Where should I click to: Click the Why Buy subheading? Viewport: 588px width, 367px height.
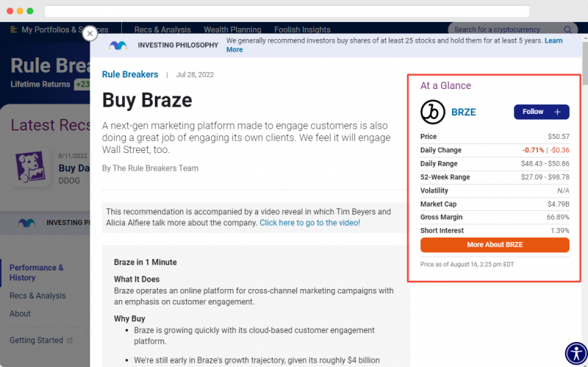point(129,318)
